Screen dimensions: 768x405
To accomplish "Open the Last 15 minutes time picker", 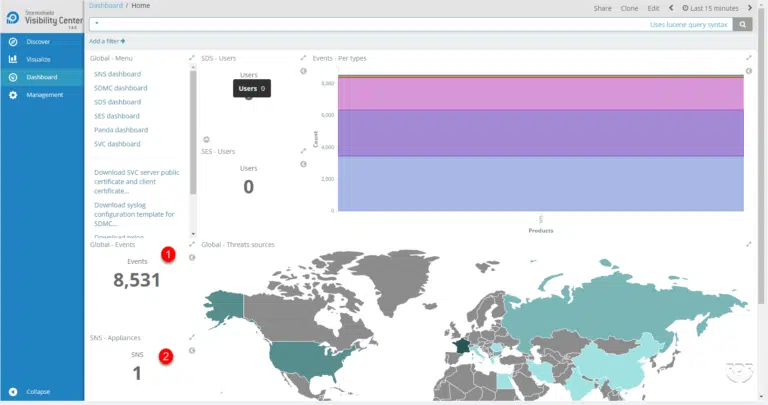I will click(x=710, y=8).
